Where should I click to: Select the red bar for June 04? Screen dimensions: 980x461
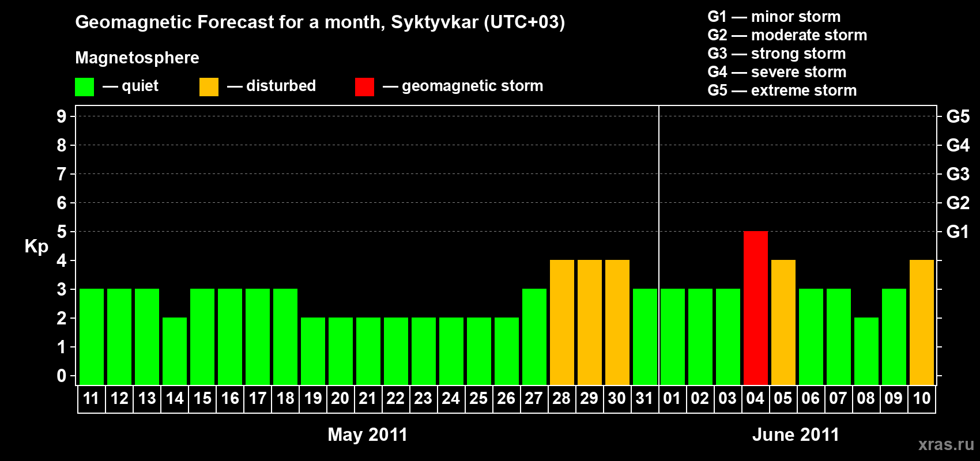pos(756,308)
